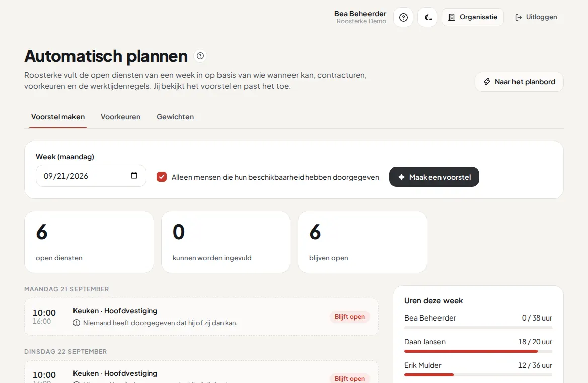Click the Roosterke Demo subtitle
This screenshot has width=588, height=383.
[361, 21]
